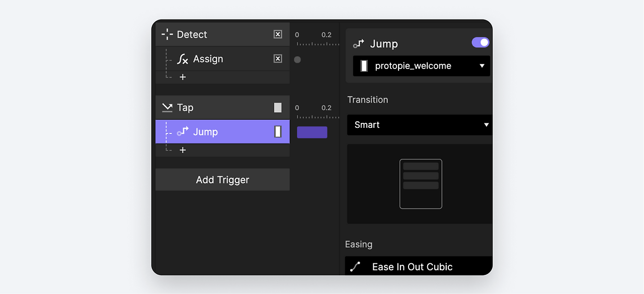Click the easing curve icon

[355, 267]
